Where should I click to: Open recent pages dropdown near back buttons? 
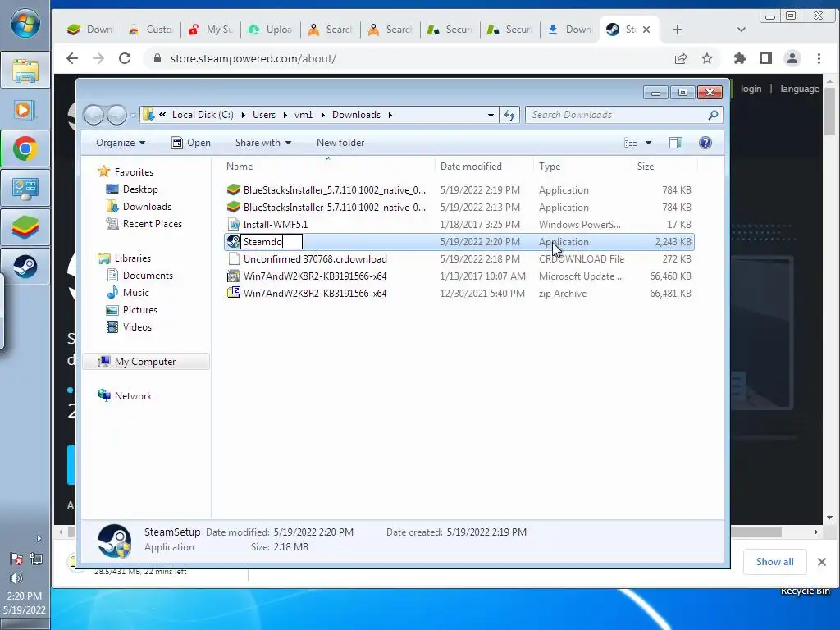133,115
